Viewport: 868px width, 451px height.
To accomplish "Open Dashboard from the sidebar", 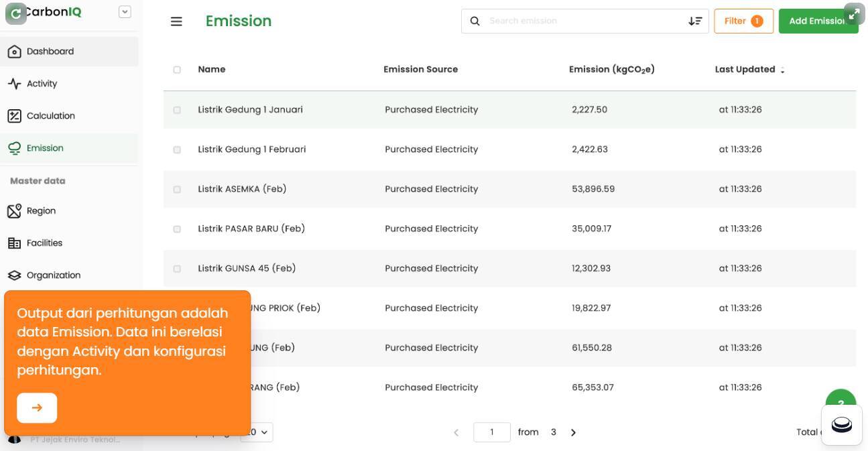I will tap(50, 52).
